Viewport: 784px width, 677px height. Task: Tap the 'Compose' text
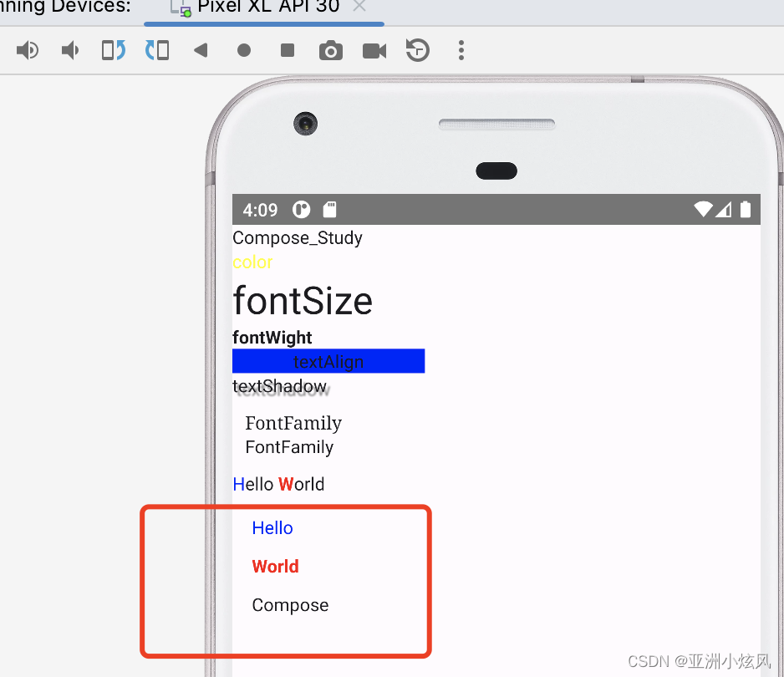(x=291, y=605)
